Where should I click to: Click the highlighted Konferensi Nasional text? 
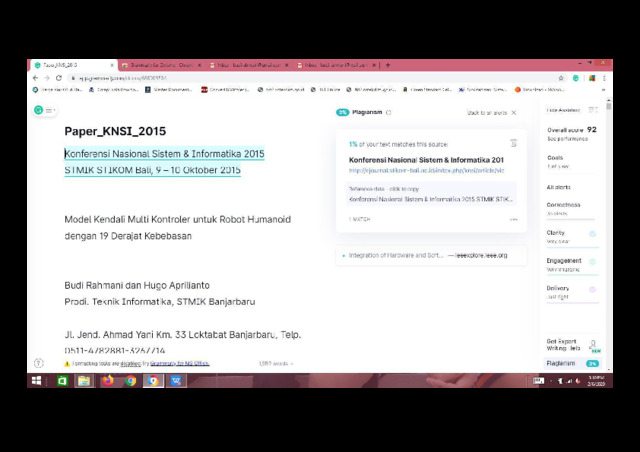pos(164,154)
